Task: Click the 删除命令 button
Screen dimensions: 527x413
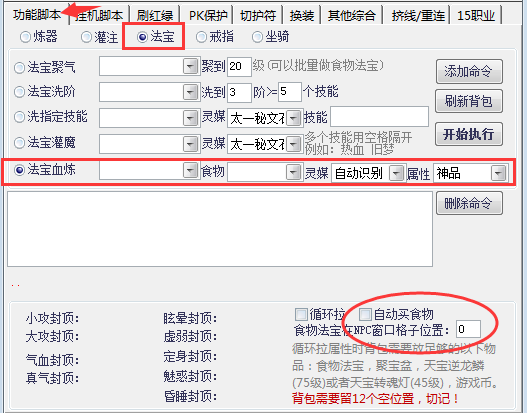Action: tap(469, 203)
